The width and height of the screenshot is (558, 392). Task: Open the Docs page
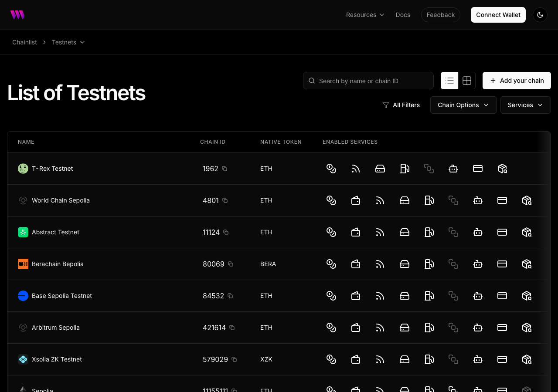403,15
